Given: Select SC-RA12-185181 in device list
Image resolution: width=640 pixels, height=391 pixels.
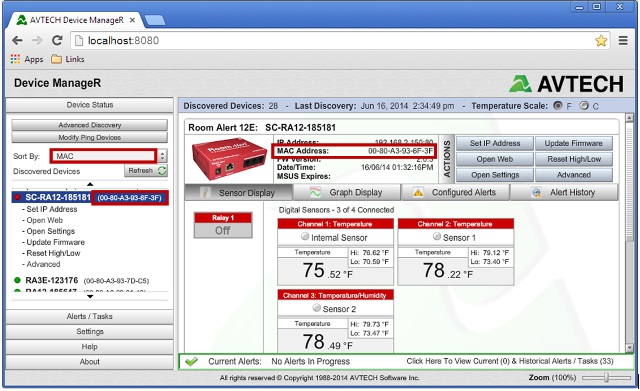Looking at the screenshot, I should 90,198.
